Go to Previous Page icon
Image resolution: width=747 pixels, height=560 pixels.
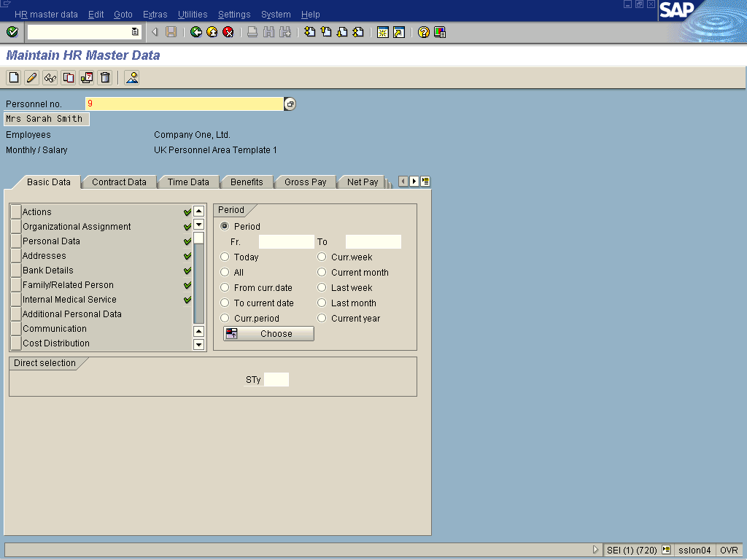pos(326,32)
